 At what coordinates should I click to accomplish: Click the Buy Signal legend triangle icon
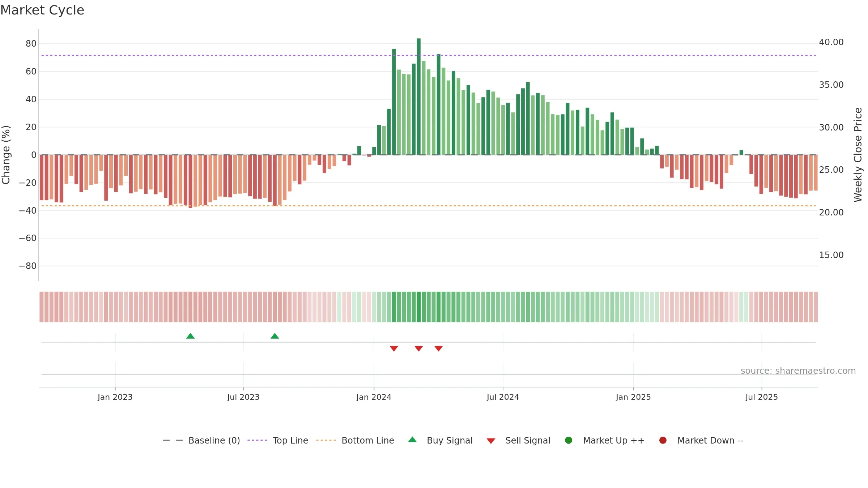412,440
